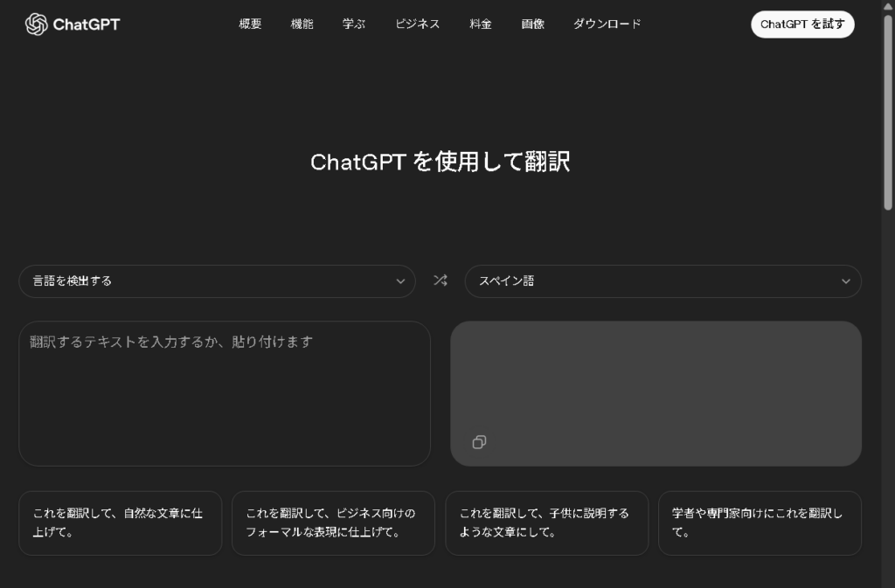Open the ダウンロード navigation link
This screenshot has width=895, height=588.
coord(607,24)
